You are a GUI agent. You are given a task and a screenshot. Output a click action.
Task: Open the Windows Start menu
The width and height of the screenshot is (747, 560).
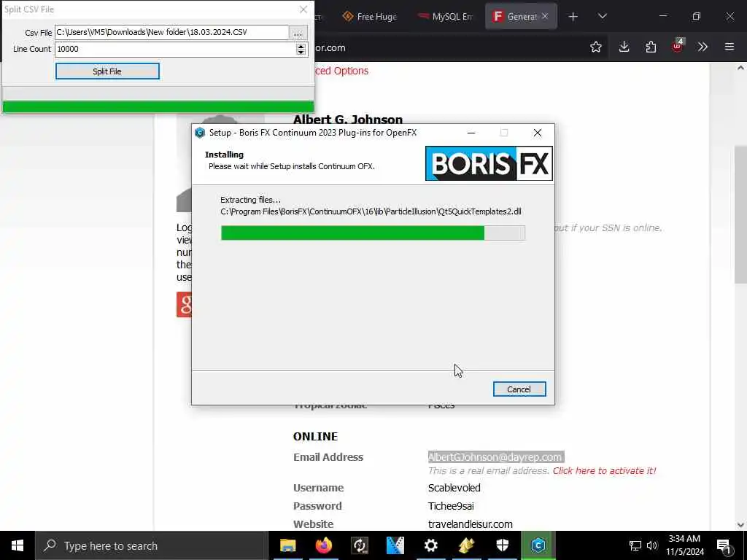point(18,545)
